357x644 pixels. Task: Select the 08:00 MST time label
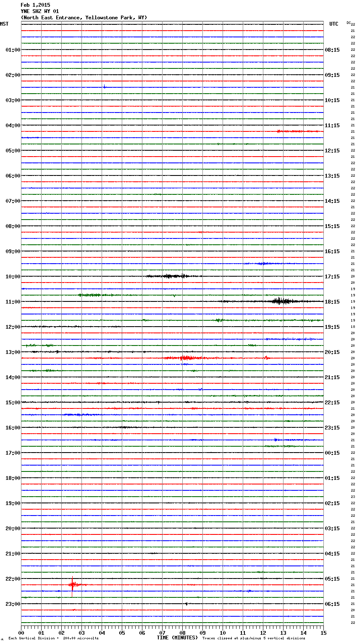pyautogui.click(x=13, y=226)
